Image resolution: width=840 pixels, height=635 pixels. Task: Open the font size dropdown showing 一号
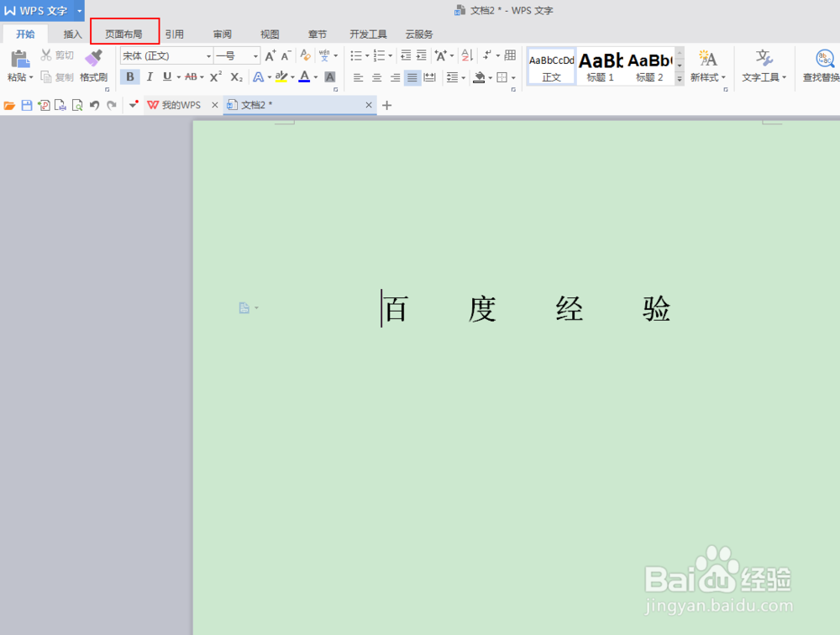[x=255, y=55]
